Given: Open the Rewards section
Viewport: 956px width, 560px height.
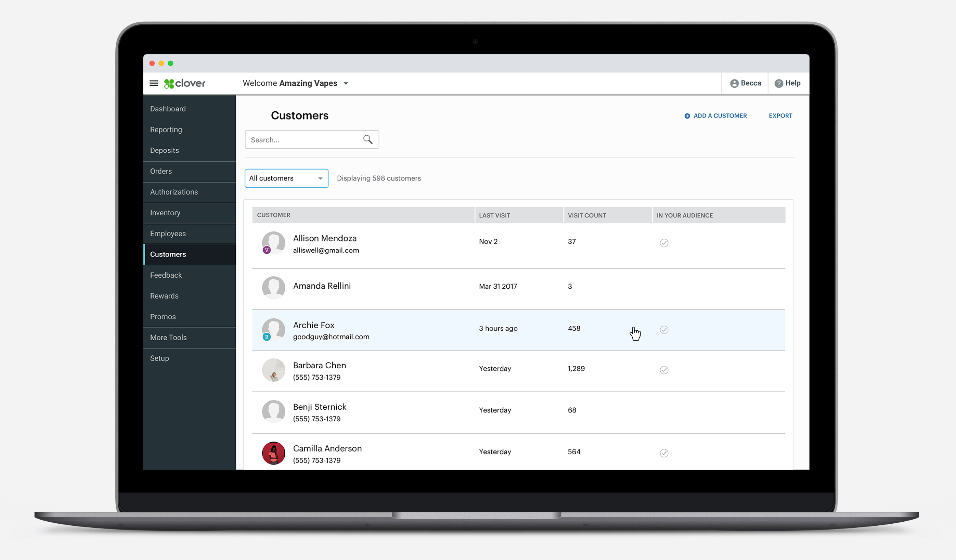Looking at the screenshot, I should 164,296.
